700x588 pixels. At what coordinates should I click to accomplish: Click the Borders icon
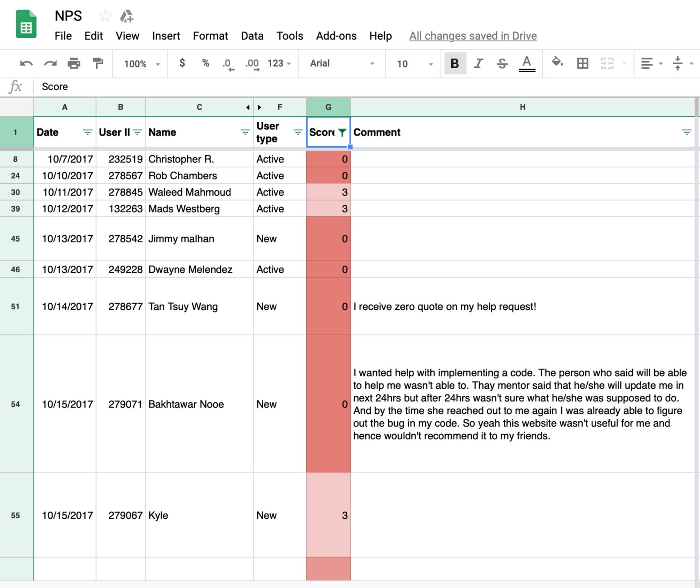[x=583, y=63]
